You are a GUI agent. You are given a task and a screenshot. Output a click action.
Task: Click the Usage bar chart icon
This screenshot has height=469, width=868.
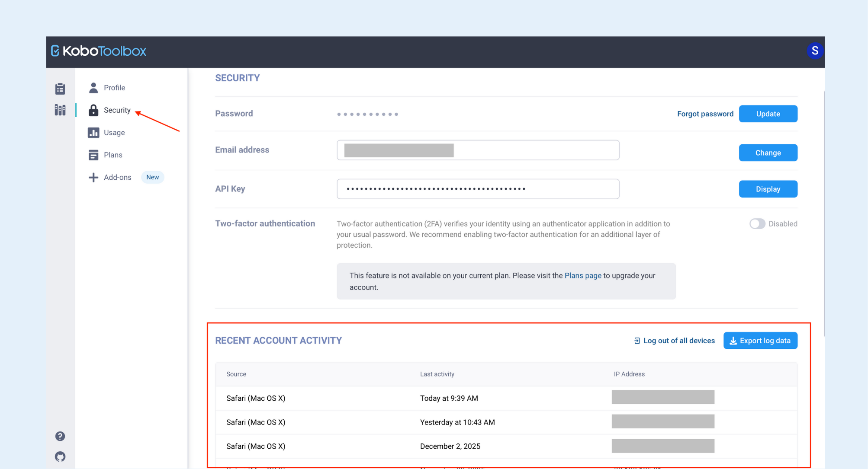pos(93,133)
